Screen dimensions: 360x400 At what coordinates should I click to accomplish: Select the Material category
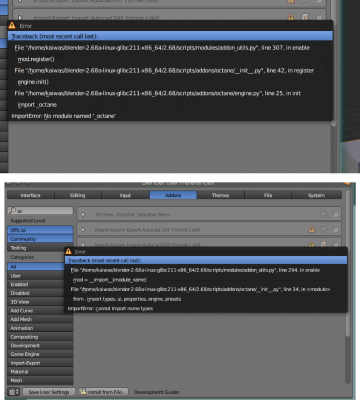[40, 371]
